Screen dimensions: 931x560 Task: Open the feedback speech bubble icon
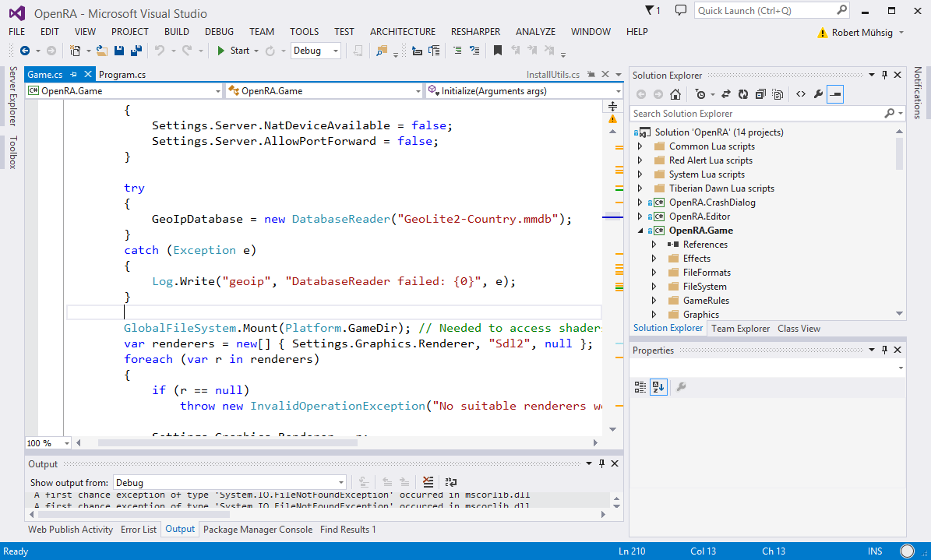click(680, 11)
